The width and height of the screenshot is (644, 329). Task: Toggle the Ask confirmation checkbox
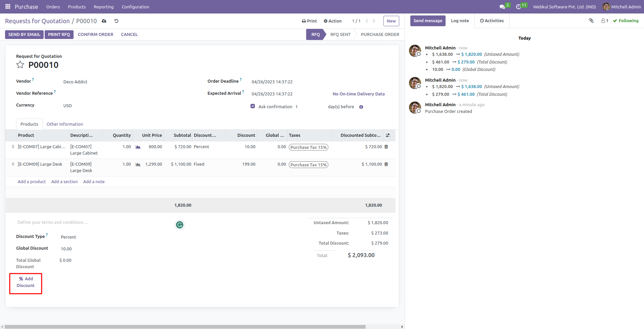pyautogui.click(x=252, y=106)
